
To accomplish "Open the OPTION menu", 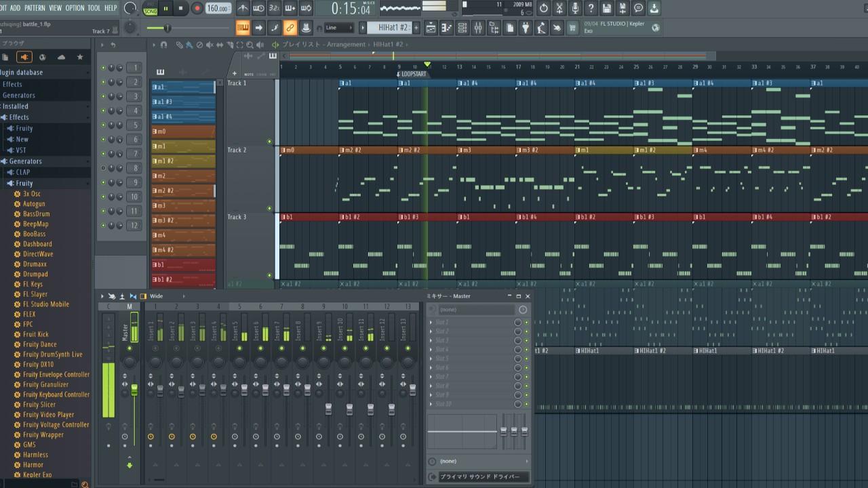I will pos(75,8).
